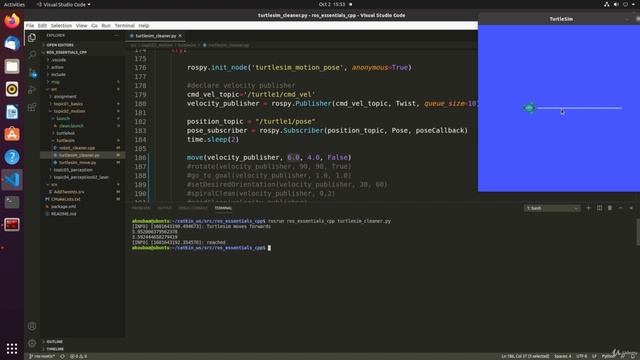Click the UTF-8 encoding in status bar

(582, 356)
